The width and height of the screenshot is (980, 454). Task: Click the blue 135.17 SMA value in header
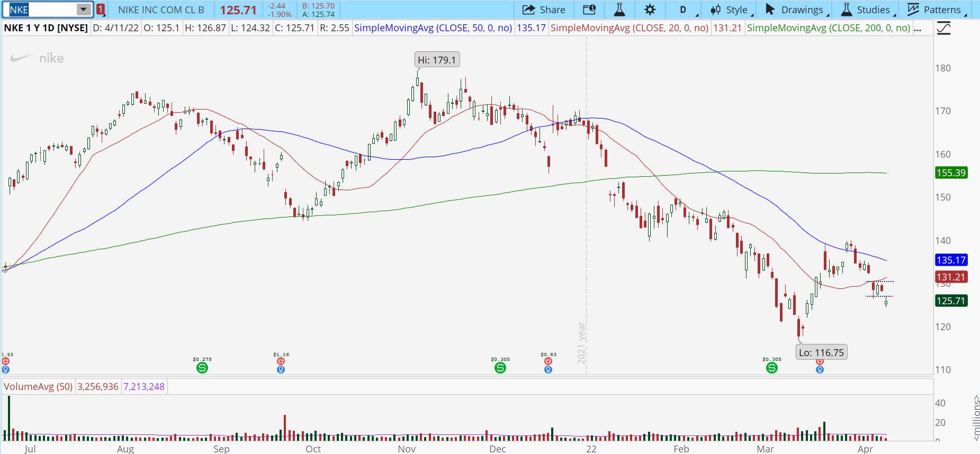(531, 28)
